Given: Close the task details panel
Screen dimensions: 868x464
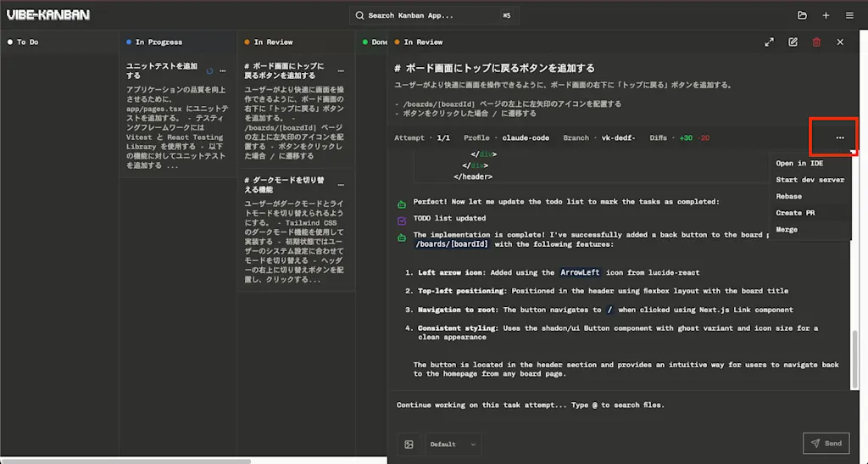Looking at the screenshot, I should [x=840, y=42].
